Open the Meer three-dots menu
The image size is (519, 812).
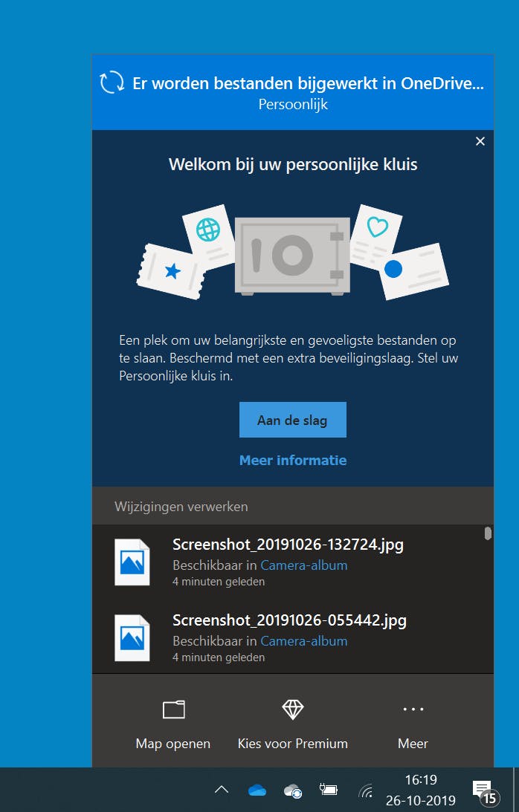click(x=413, y=709)
